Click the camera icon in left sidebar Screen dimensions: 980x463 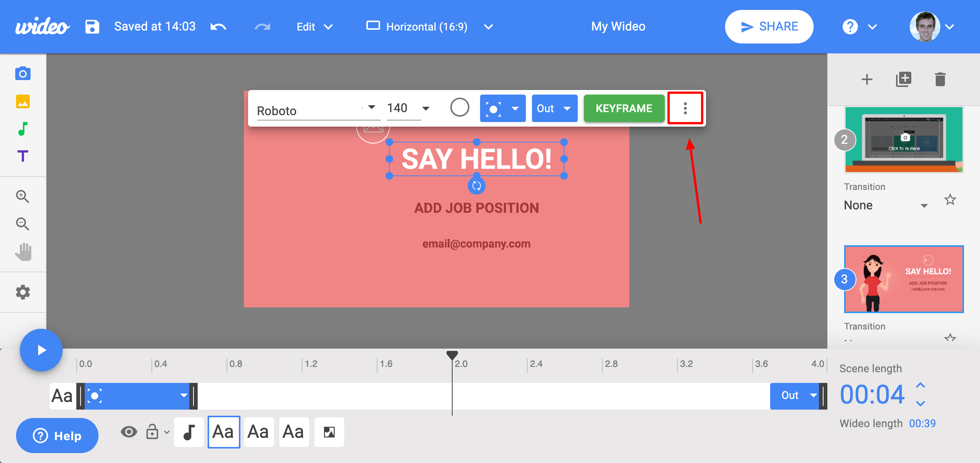click(x=23, y=73)
